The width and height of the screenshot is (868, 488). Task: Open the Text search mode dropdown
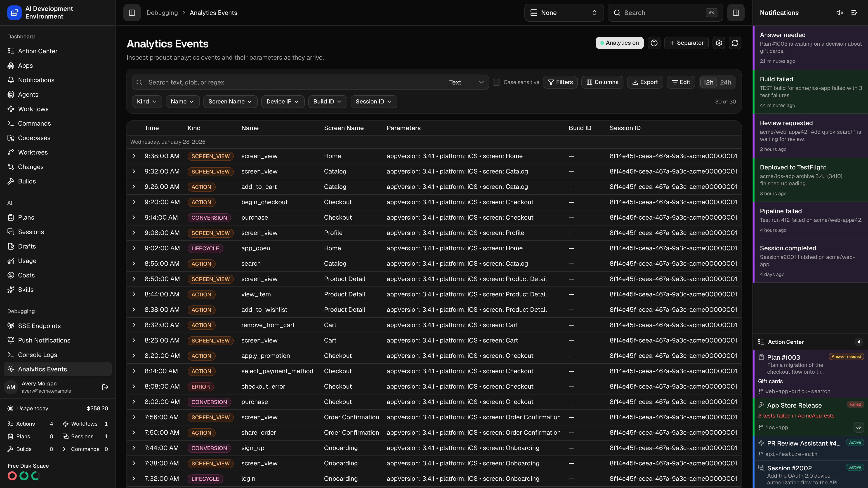coord(466,82)
